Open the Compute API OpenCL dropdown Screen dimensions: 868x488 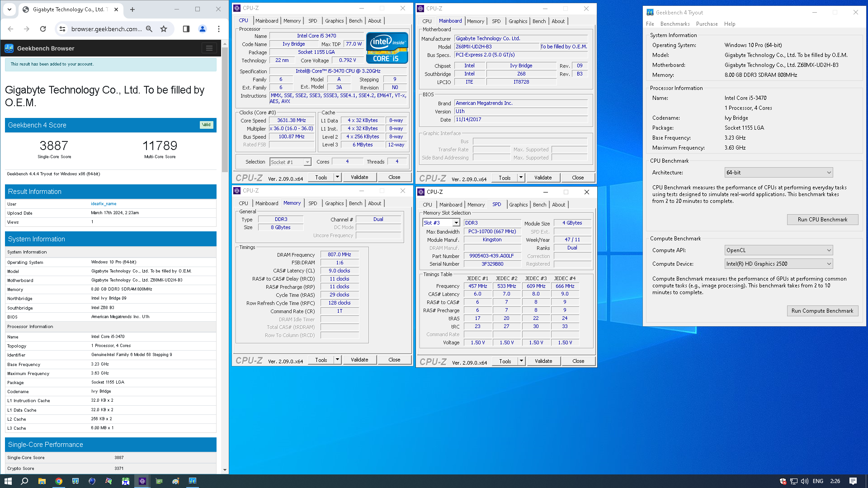pos(778,250)
